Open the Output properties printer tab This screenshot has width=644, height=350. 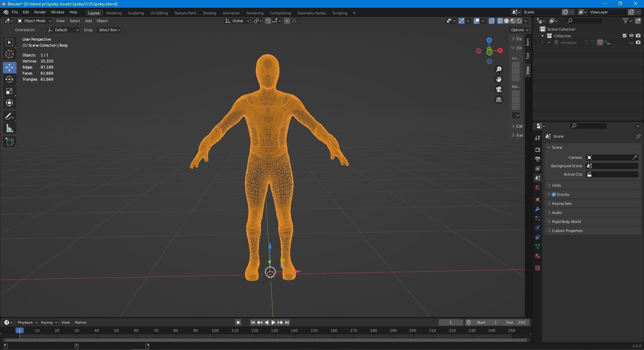538,159
